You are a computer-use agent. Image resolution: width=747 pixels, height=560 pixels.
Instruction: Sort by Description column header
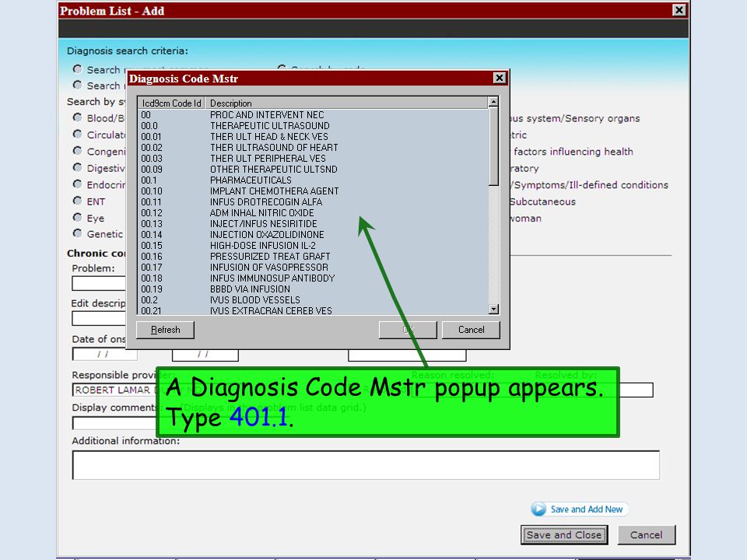(x=346, y=103)
